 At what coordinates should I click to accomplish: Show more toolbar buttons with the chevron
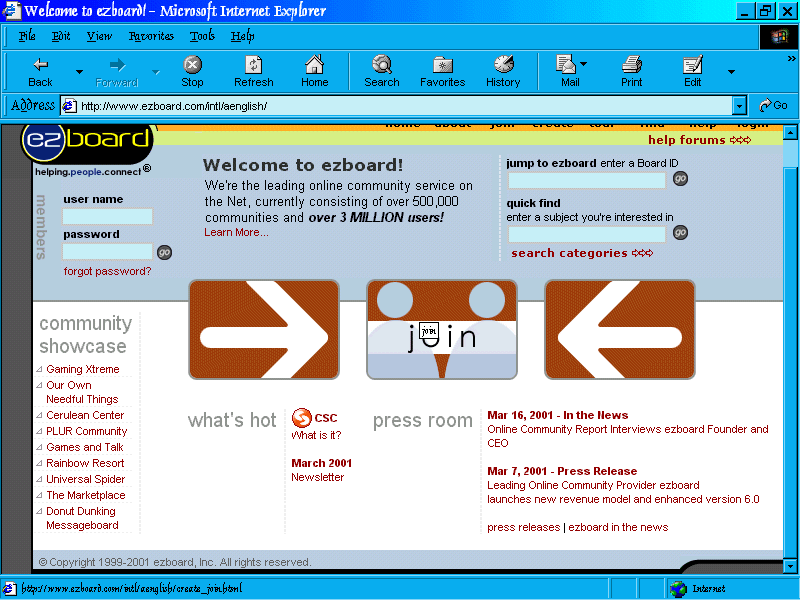coord(791,59)
